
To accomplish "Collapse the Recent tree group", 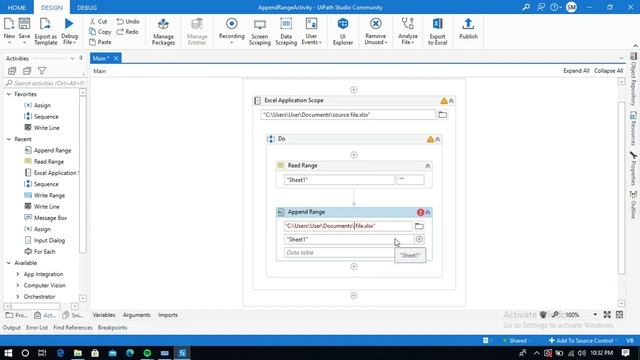I will (9, 139).
